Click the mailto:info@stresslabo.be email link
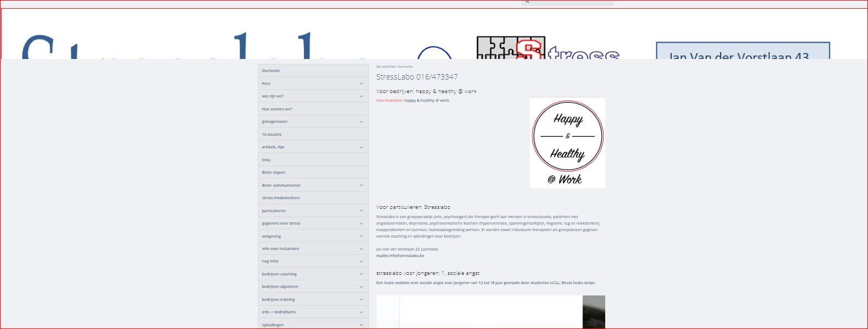868x329 pixels. [x=400, y=256]
